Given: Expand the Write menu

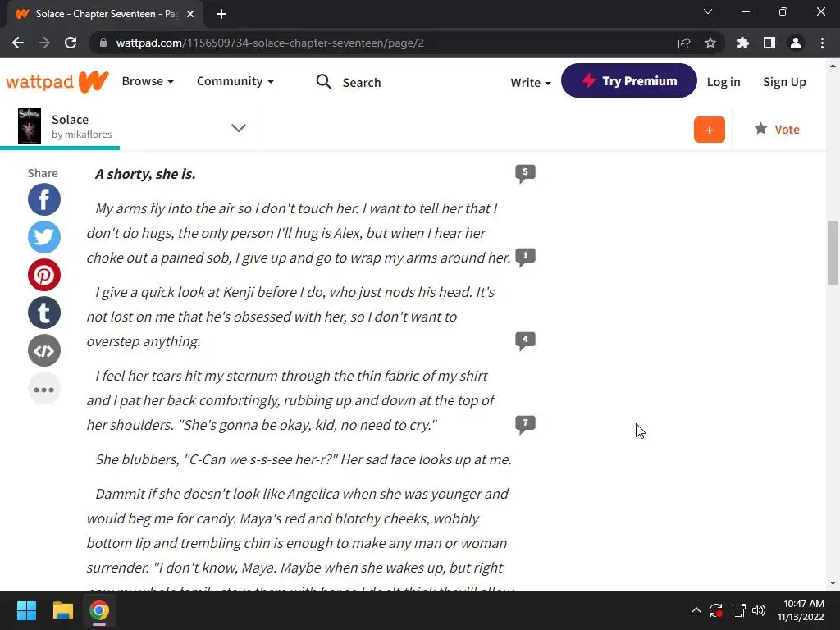Looking at the screenshot, I should click(x=531, y=83).
